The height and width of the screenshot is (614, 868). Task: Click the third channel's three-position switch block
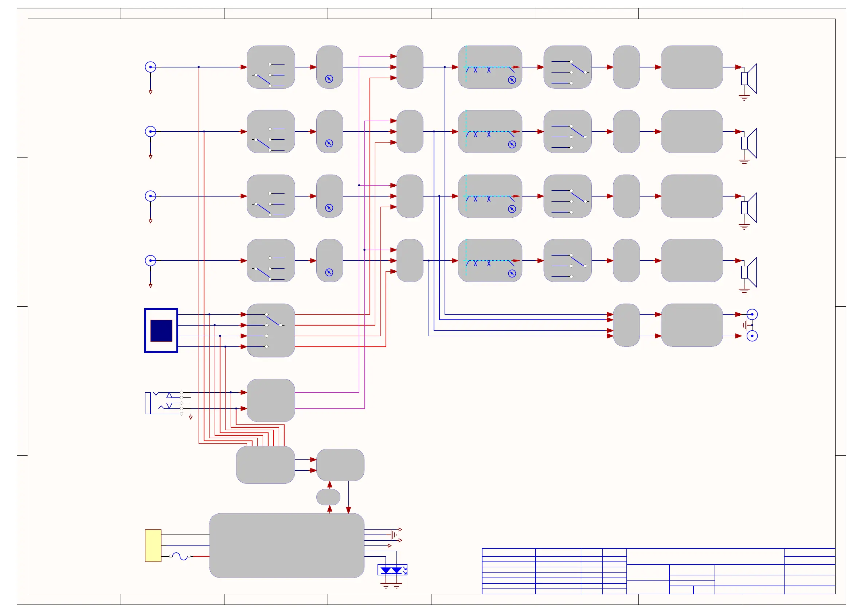pos(568,196)
